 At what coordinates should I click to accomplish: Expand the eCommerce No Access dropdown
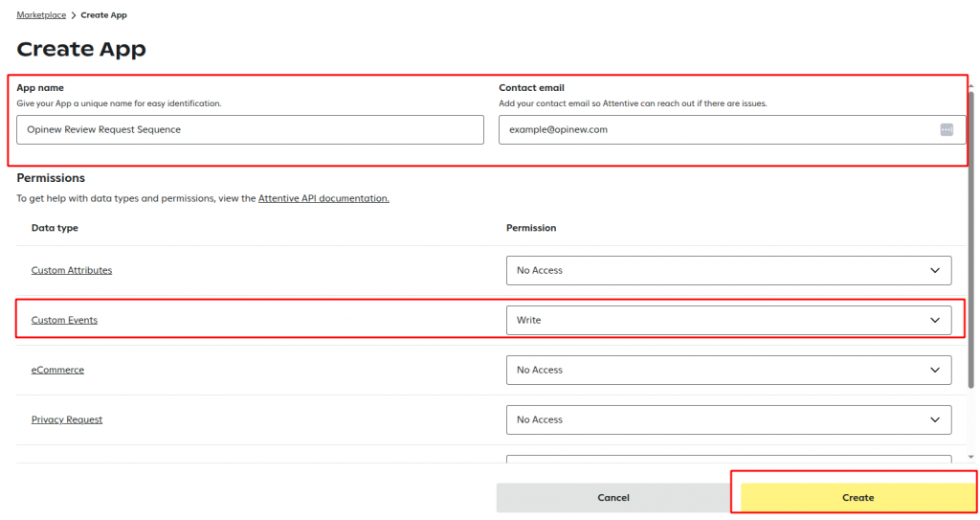(728, 370)
